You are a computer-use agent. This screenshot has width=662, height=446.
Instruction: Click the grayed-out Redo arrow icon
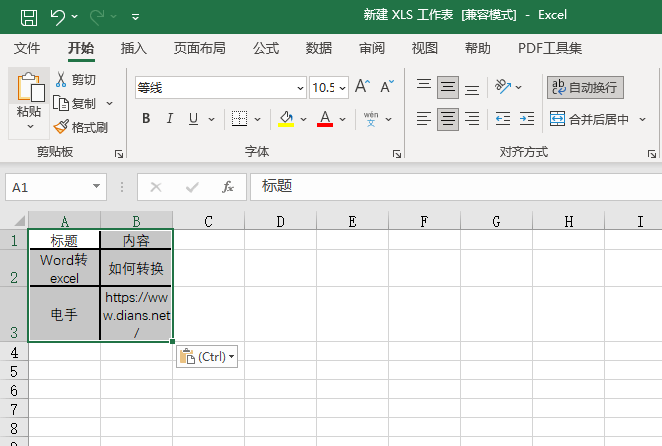pos(97,17)
